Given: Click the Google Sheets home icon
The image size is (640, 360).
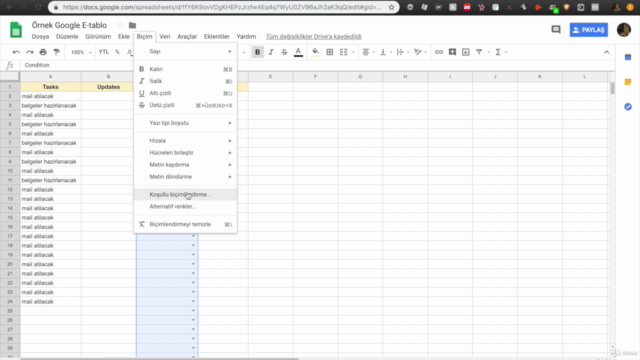Looking at the screenshot, I should 16,30.
